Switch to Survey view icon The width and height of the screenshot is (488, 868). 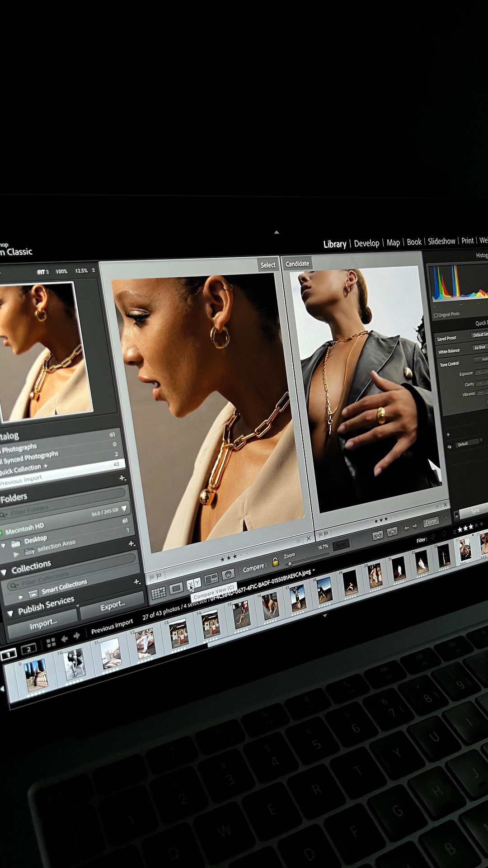pyautogui.click(x=211, y=579)
